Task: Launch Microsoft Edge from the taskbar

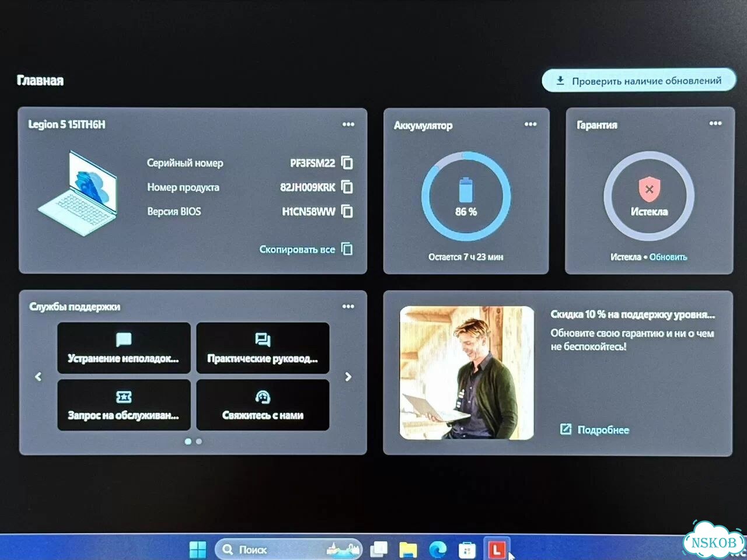Action: tap(438, 549)
